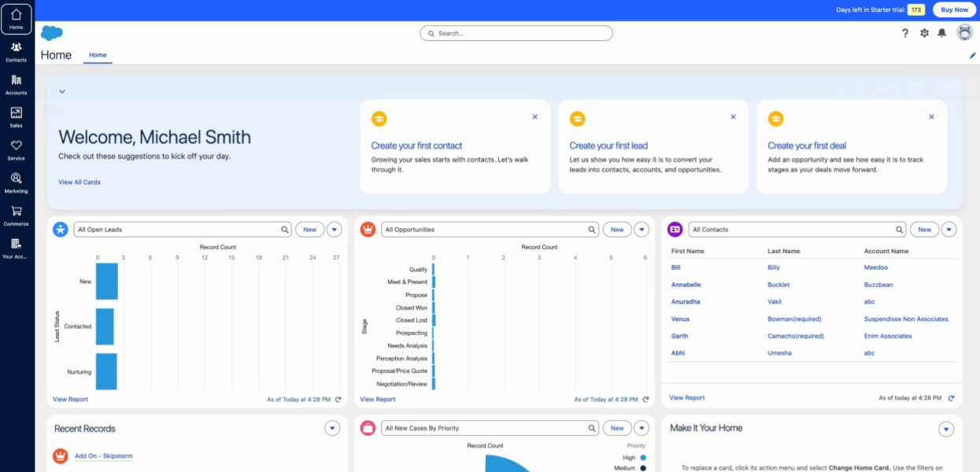Open leads card action dropdown arrow
The image size is (980, 472).
335,230
